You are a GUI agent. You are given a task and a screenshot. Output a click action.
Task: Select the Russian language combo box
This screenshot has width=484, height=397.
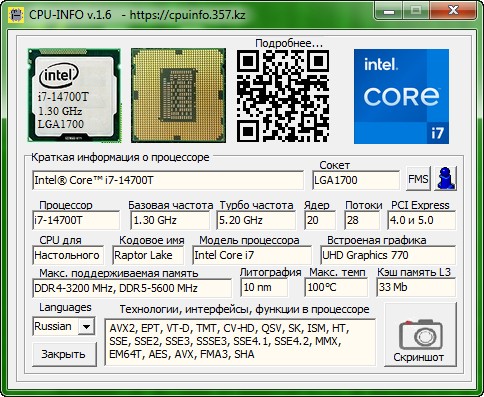click(64, 326)
